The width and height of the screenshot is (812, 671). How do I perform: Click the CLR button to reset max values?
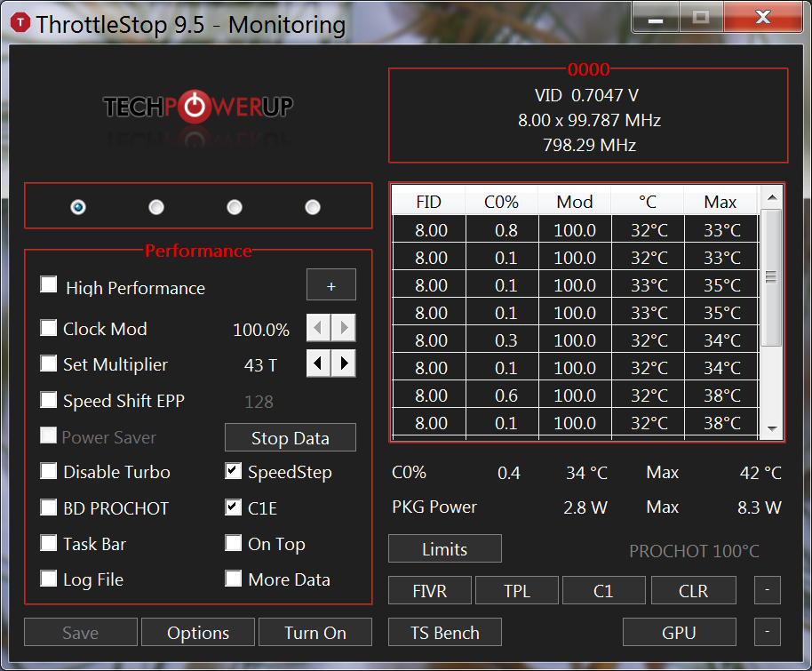pos(694,590)
